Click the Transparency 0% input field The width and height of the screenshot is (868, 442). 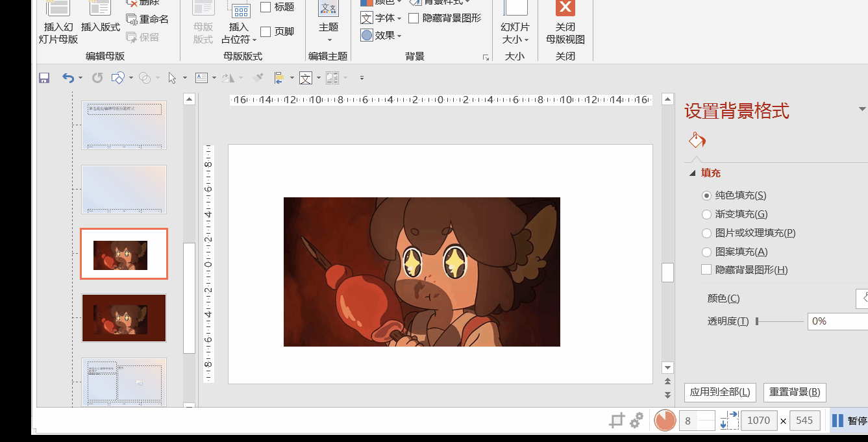tap(837, 321)
